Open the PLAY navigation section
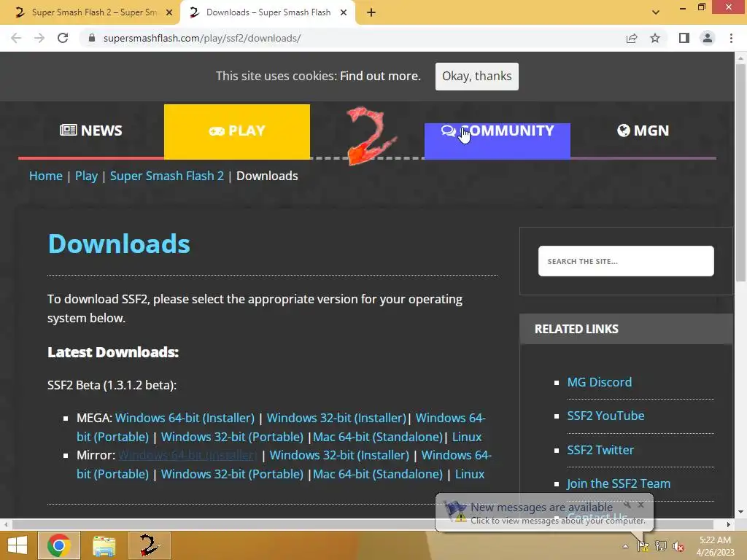747x560 pixels. pos(237,131)
